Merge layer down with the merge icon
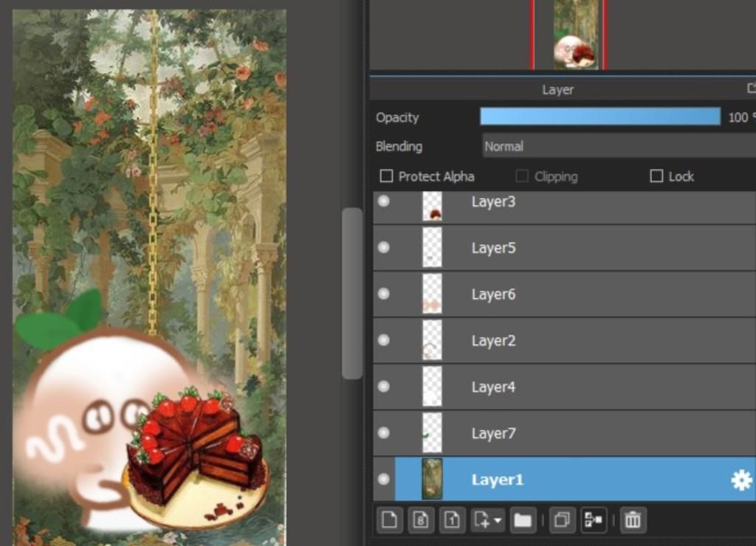Screen dimensions: 756x546 click(594, 520)
